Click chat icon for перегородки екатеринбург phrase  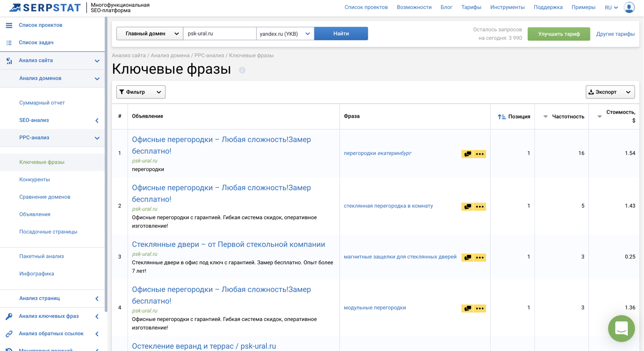coord(468,154)
